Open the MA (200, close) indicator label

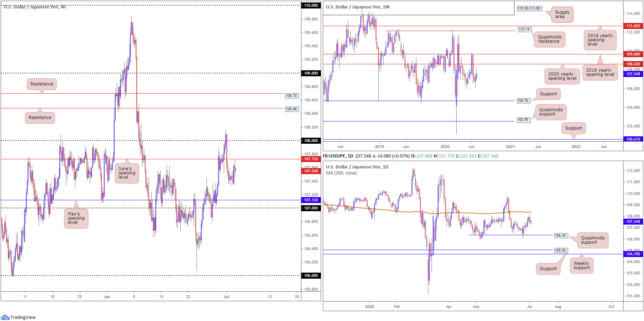(x=341, y=173)
